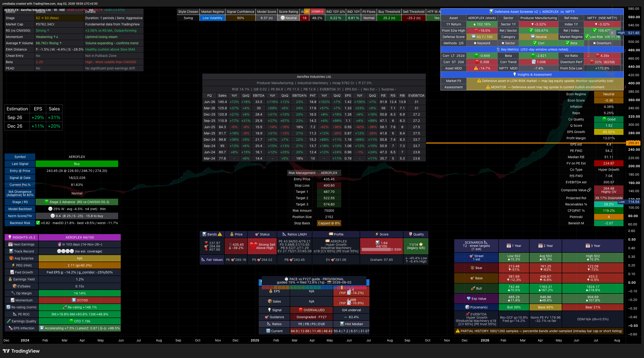Image resolution: width=644 pixels, height=358 pixels.
Task: Click the 'Swing' Style Chosen cell
Action: tap(188, 18)
